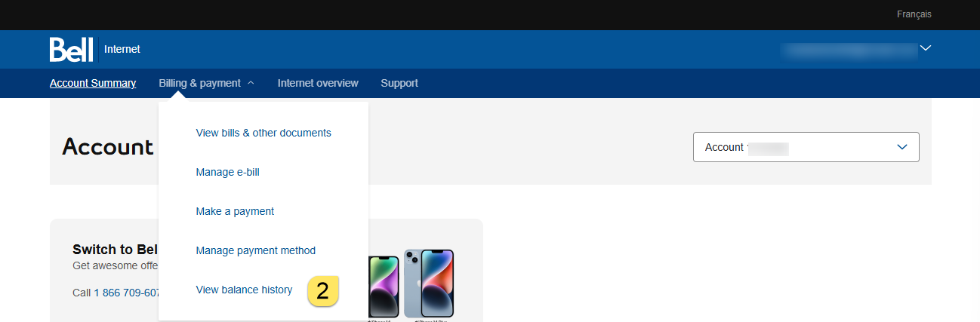This screenshot has width=980, height=322.
Task: Click the yellow step 2 marker
Action: click(322, 291)
